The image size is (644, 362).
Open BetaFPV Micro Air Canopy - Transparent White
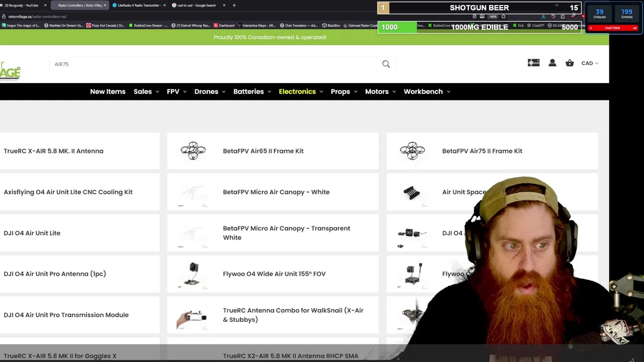[286, 233]
